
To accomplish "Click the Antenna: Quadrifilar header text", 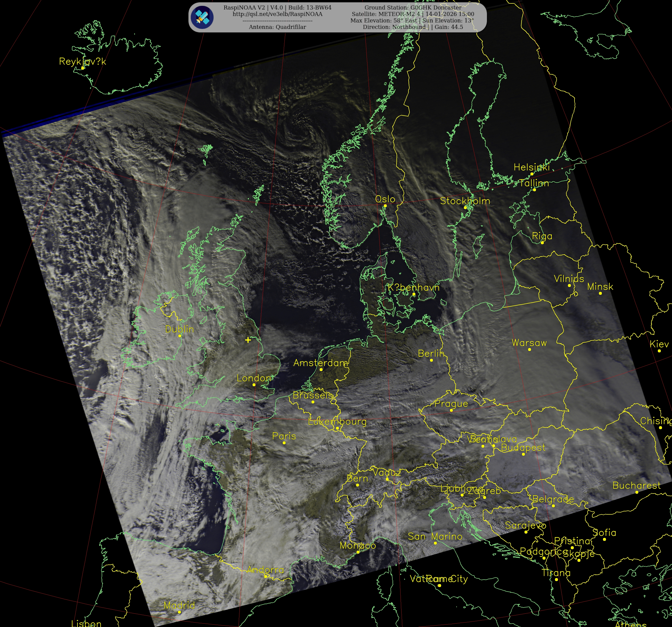I will point(277,27).
